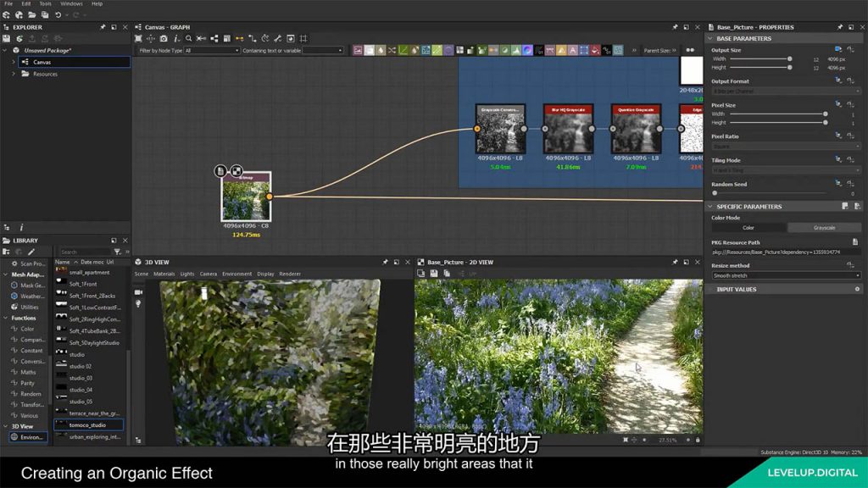Select the Color mode option
The width and height of the screenshot is (868, 488).
coord(748,227)
